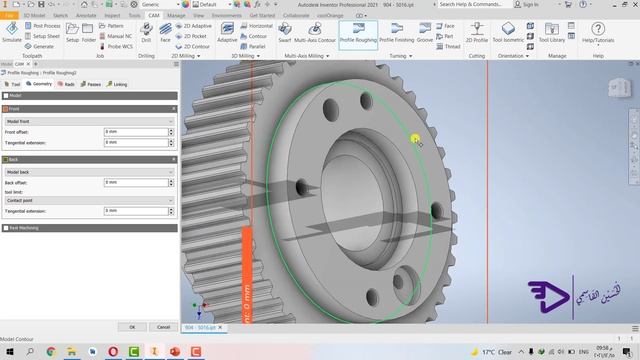Click the ViewCube in the viewport

[x=619, y=87]
